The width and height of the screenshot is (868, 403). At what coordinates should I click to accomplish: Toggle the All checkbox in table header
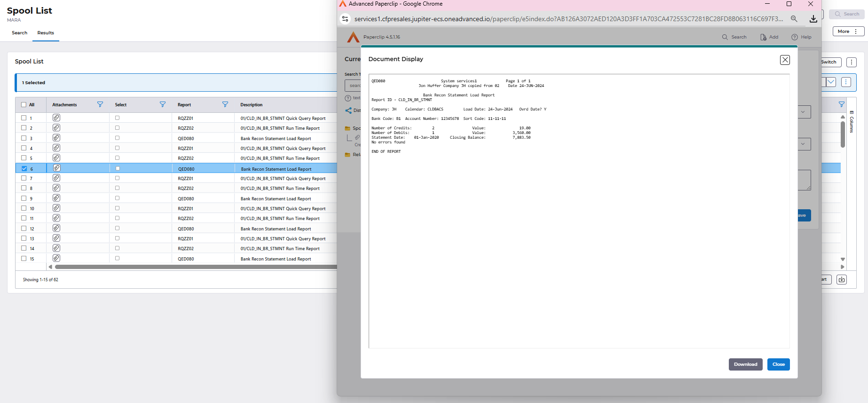tap(24, 105)
